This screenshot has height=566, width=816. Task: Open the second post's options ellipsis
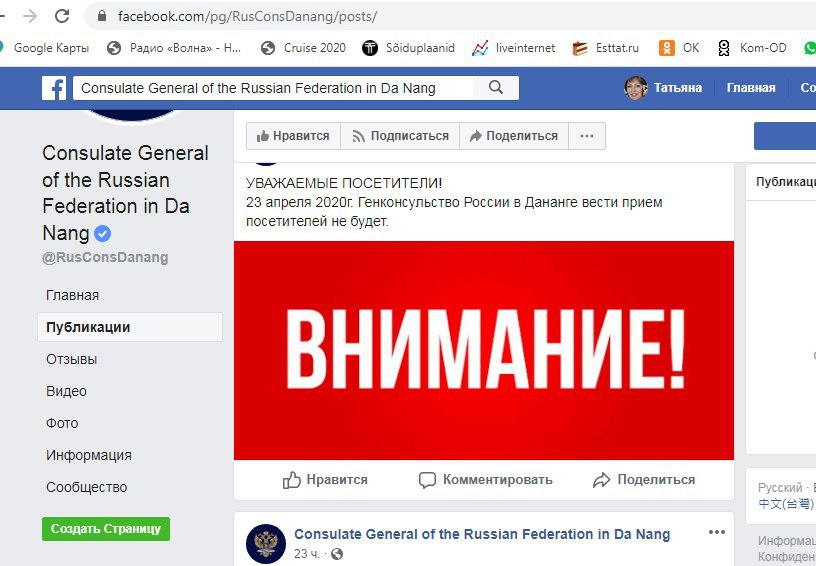717,532
